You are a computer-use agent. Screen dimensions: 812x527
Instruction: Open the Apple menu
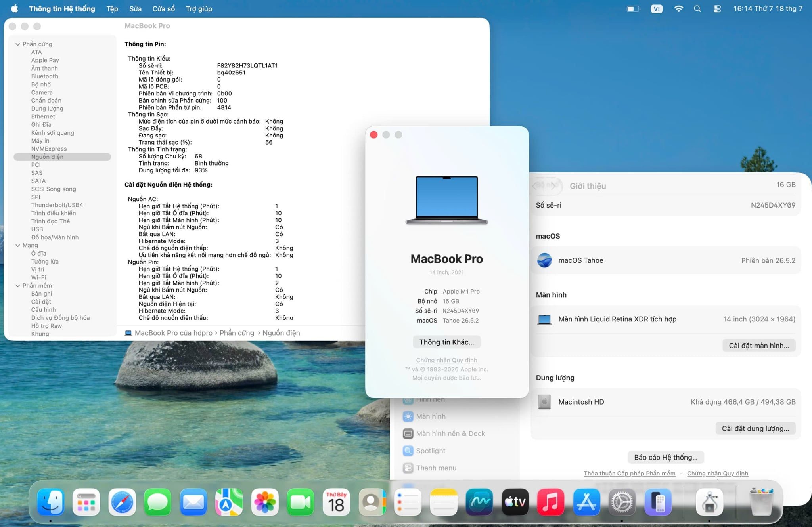tap(15, 9)
